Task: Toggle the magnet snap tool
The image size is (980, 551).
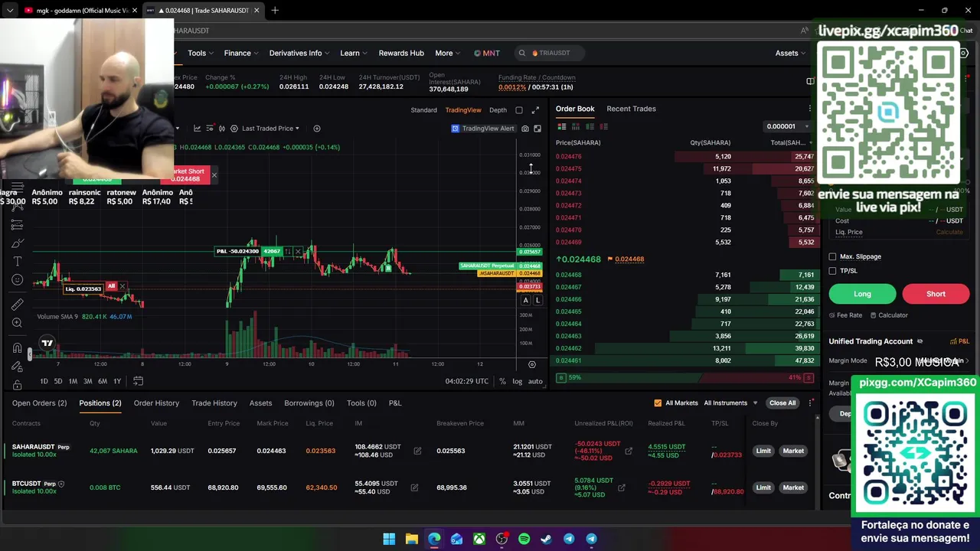Action: click(17, 349)
